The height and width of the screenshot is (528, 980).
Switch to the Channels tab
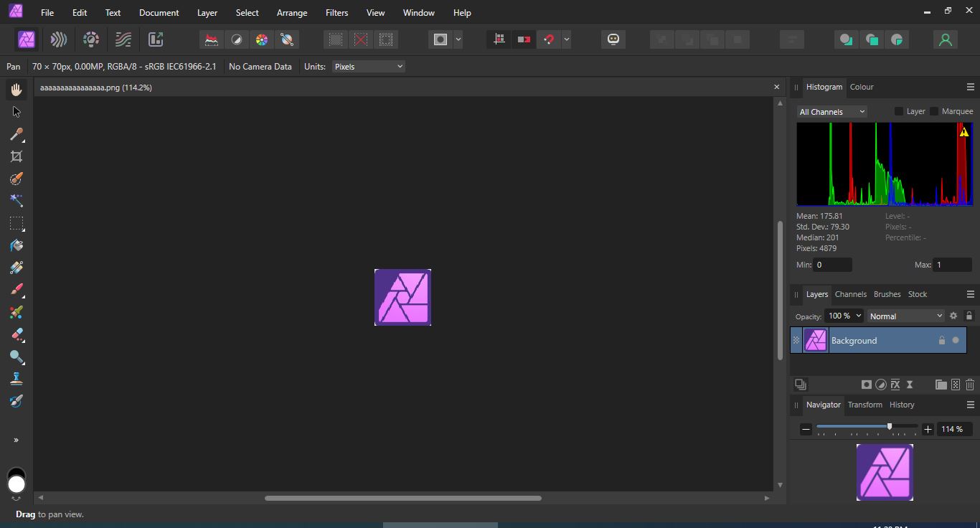pos(851,294)
